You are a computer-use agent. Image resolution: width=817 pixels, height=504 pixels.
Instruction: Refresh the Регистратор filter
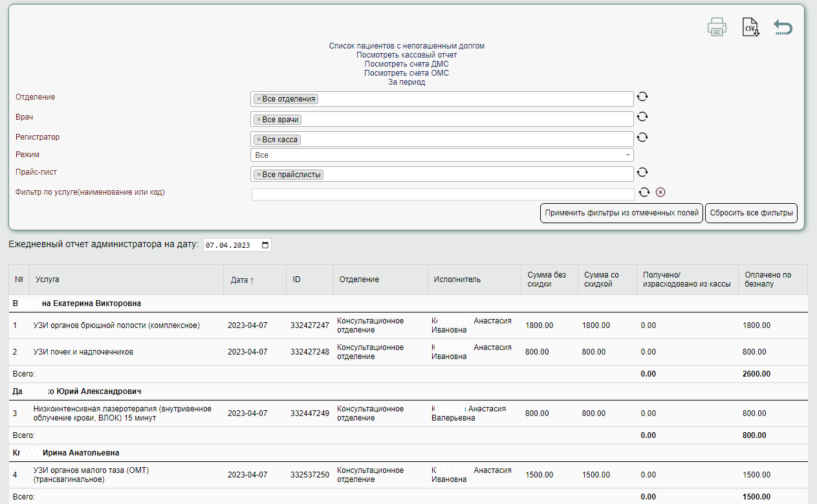tap(642, 137)
